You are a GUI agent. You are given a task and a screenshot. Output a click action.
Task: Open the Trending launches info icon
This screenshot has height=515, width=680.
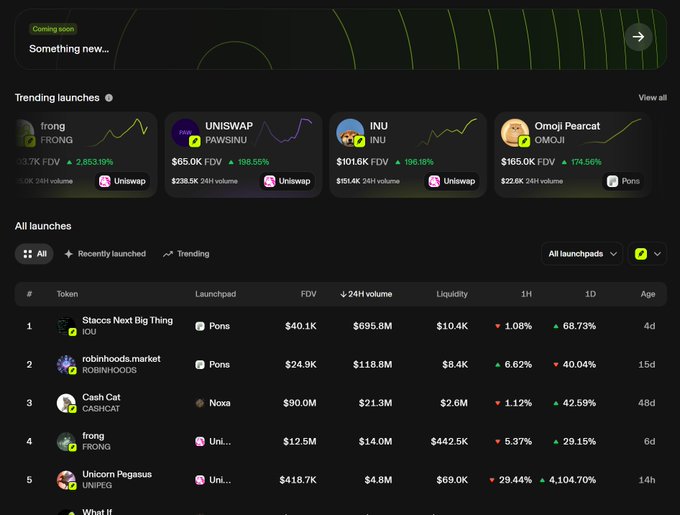click(x=109, y=98)
